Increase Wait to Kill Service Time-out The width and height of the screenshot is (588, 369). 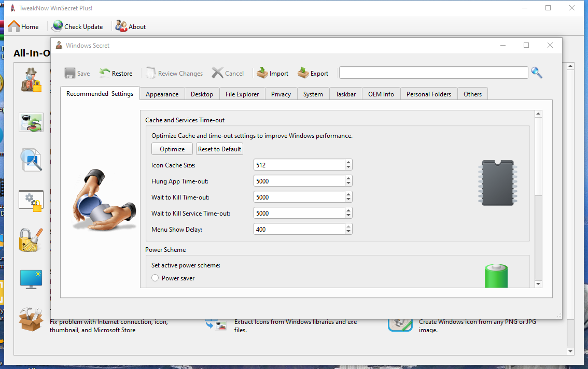pyautogui.click(x=348, y=210)
